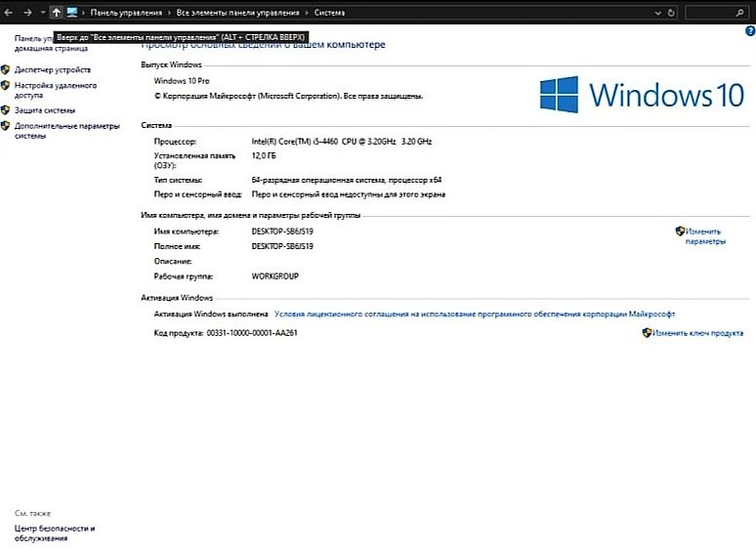Go back with the left arrow button

tap(8, 13)
